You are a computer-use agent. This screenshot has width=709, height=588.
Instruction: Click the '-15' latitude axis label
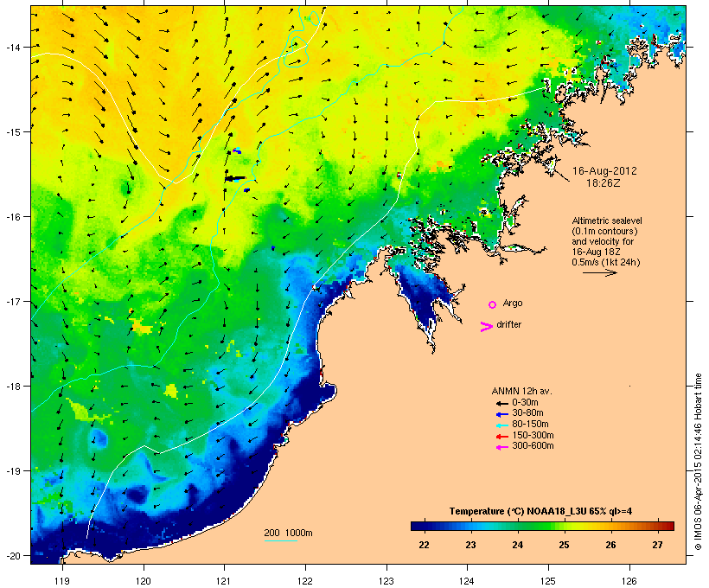point(13,132)
